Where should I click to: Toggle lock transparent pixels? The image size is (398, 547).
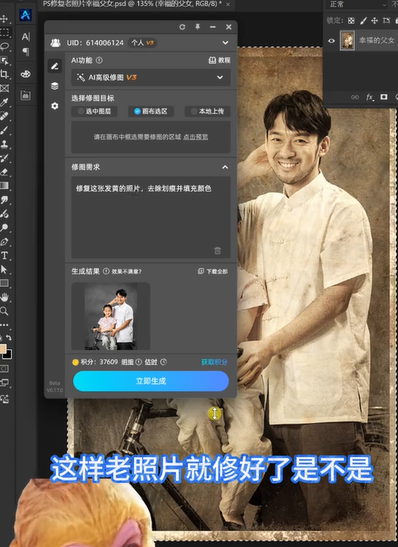pyautogui.click(x=351, y=21)
